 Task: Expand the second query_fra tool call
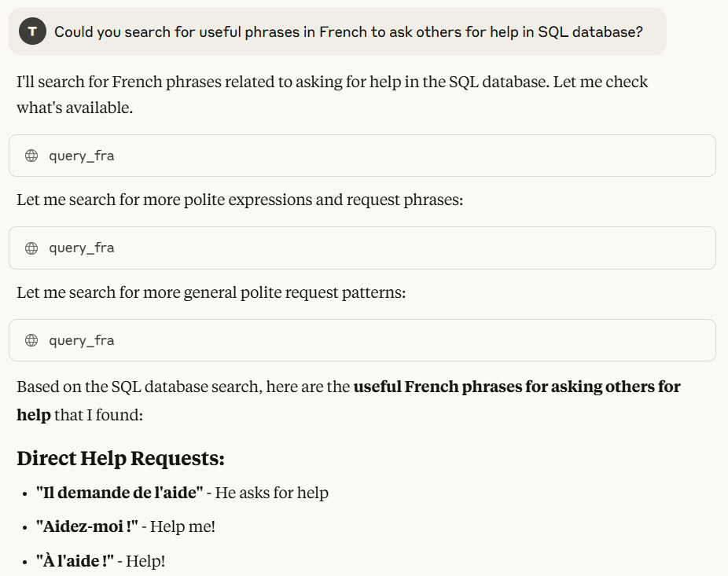point(362,248)
